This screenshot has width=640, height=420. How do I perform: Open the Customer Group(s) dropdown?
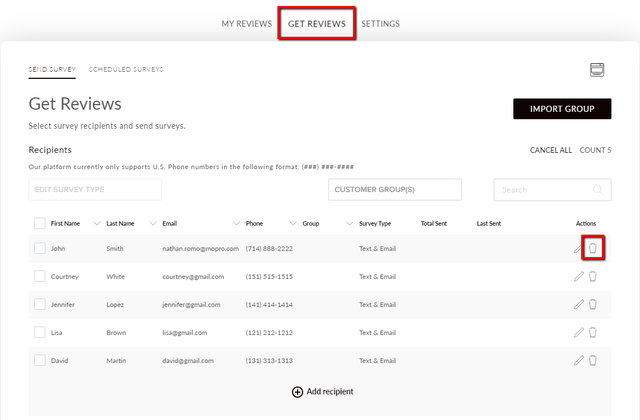point(395,189)
